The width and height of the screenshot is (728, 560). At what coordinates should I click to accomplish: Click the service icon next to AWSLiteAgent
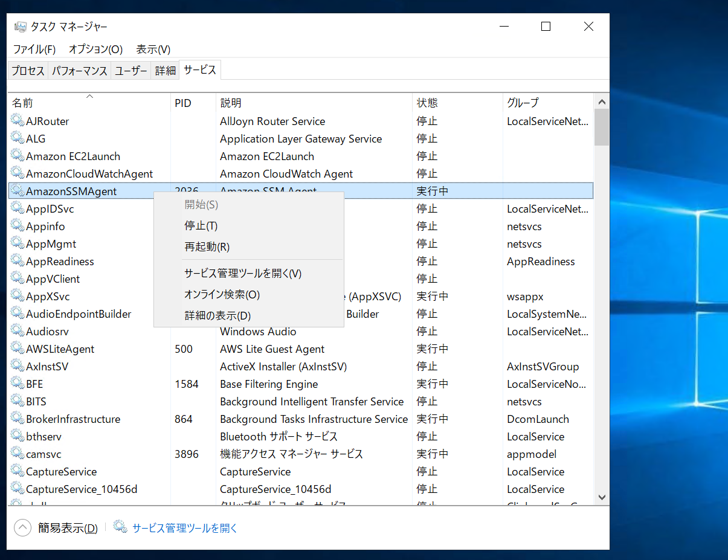pos(18,349)
